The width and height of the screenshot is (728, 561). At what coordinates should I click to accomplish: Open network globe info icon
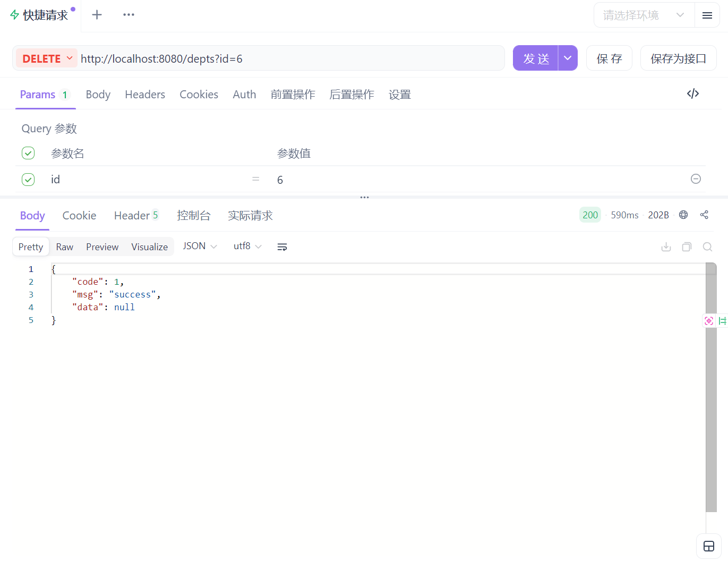[x=683, y=215]
